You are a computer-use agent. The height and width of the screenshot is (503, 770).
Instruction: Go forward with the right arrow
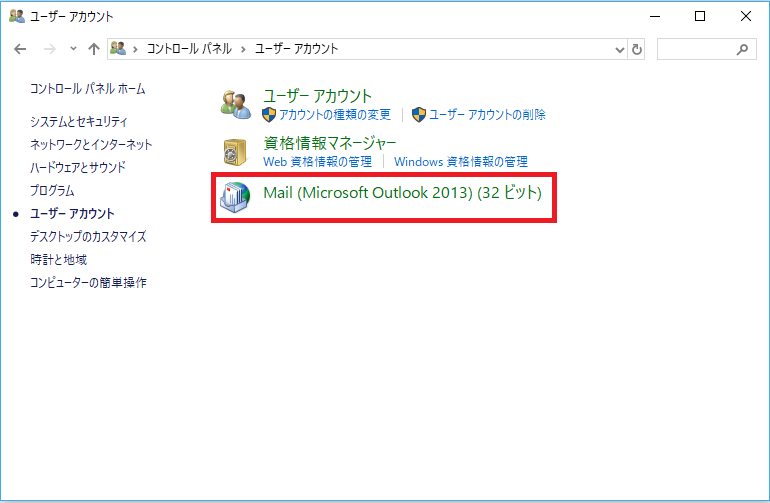pyautogui.click(x=50, y=49)
